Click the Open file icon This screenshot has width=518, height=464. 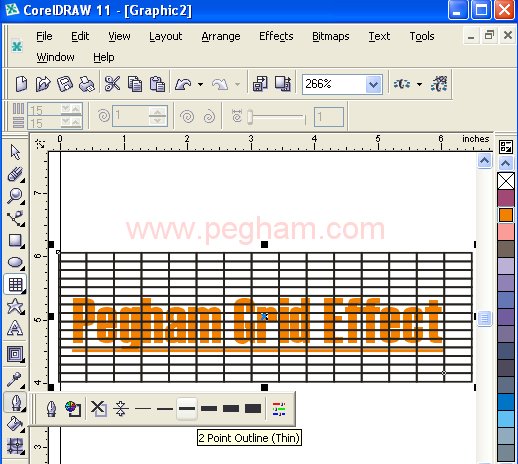[43, 84]
